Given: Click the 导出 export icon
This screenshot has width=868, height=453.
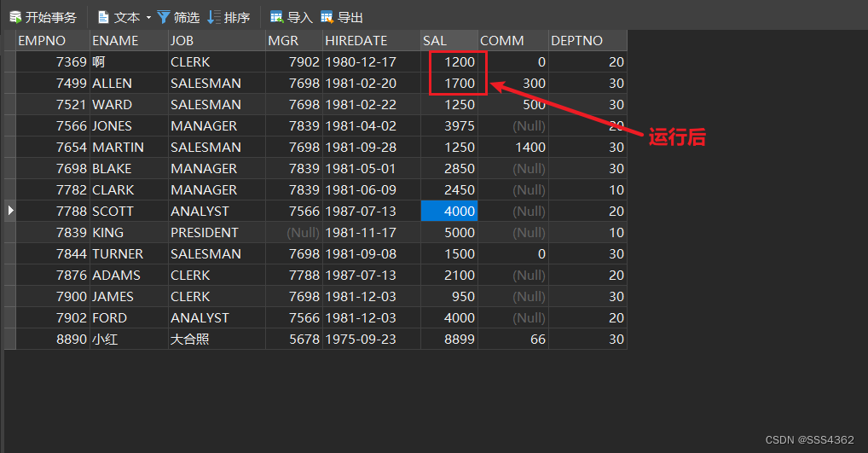Looking at the screenshot, I should (x=327, y=18).
